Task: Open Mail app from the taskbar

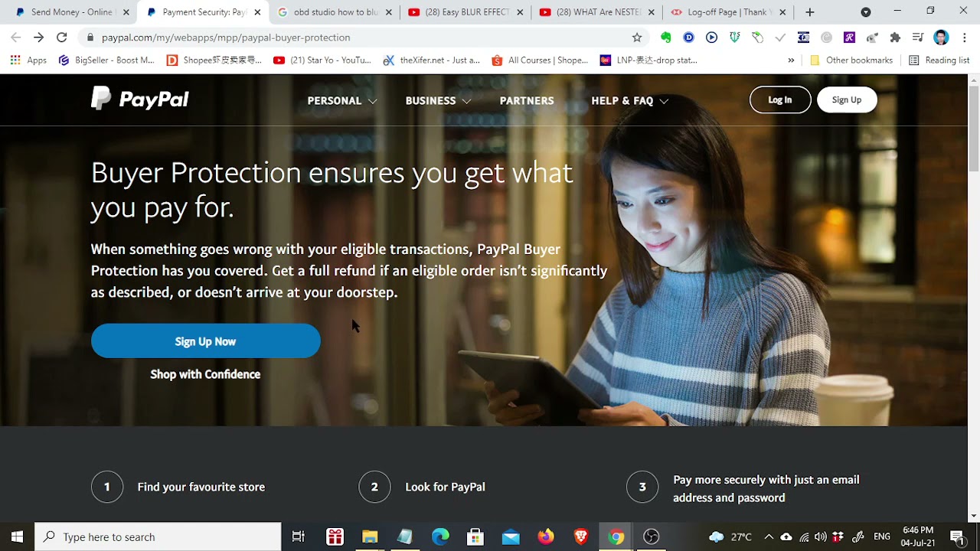Action: click(x=511, y=536)
